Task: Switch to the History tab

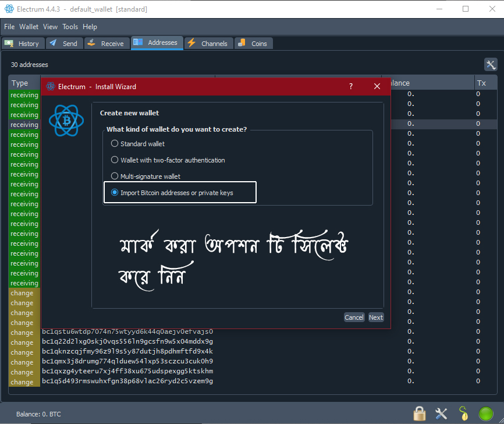Action: coord(23,44)
